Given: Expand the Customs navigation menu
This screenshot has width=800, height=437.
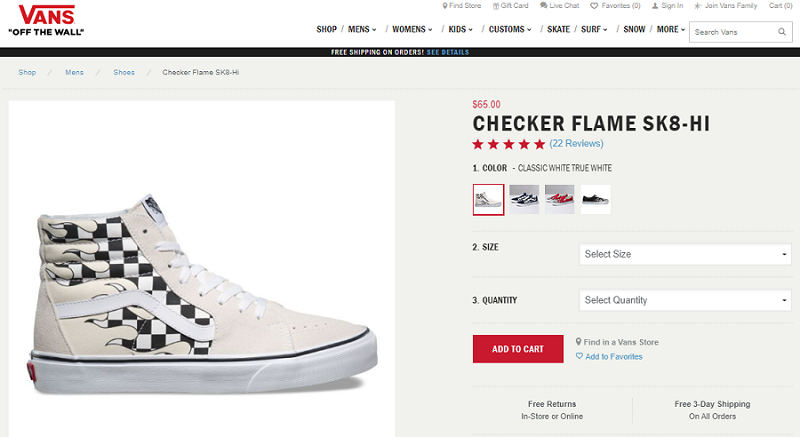Looking at the screenshot, I should [x=510, y=29].
